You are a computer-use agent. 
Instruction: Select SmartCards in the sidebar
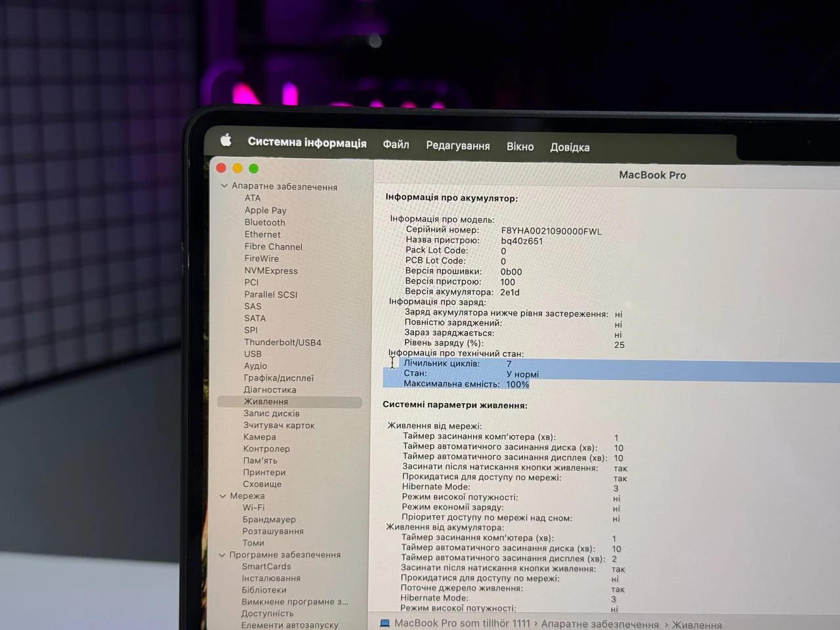pos(266,567)
